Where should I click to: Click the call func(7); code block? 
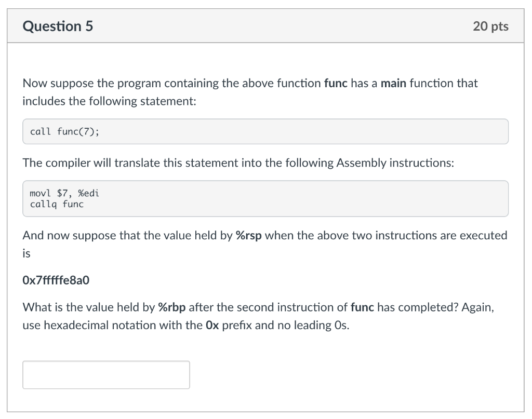point(265,131)
